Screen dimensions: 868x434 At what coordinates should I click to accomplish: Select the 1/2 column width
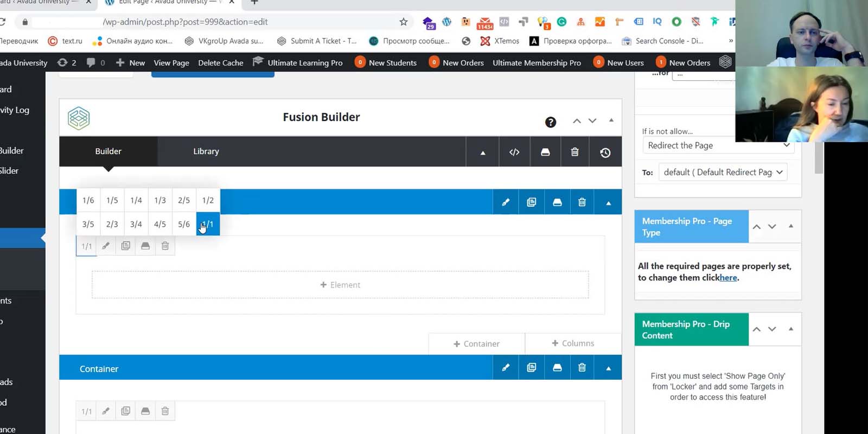208,200
